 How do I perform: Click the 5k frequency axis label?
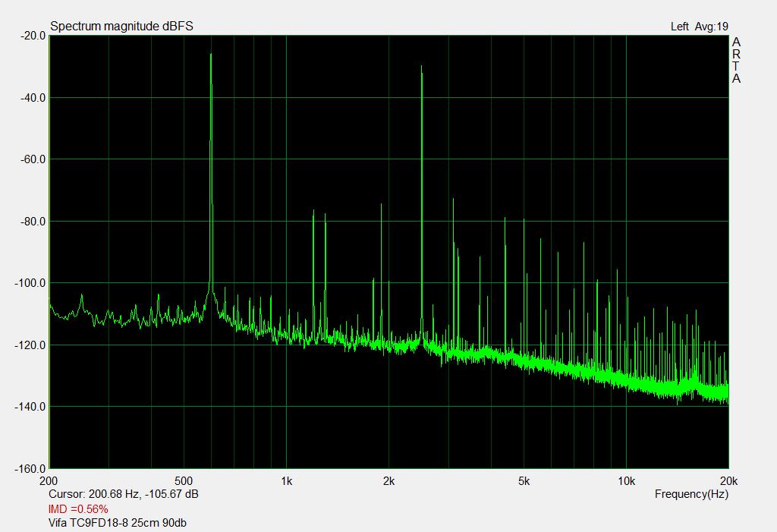click(524, 480)
